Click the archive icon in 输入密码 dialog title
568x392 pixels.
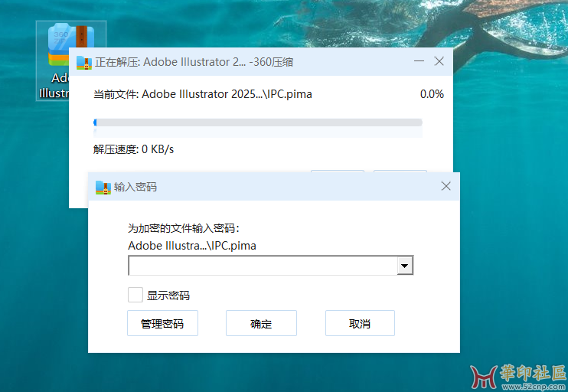tap(103, 188)
